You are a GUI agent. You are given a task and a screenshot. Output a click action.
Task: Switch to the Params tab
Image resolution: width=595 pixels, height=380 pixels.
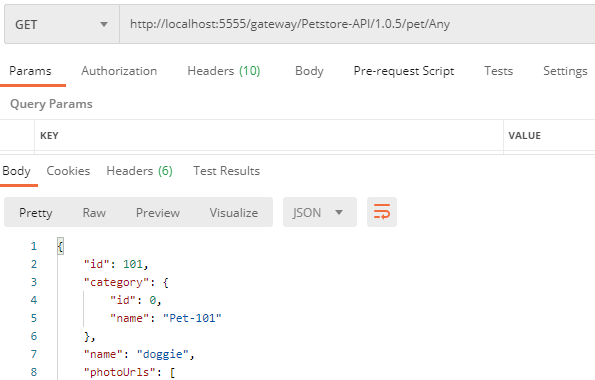[30, 71]
